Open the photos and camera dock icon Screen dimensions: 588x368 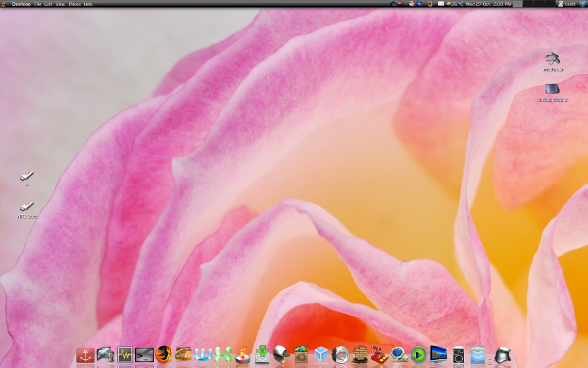(x=105, y=355)
